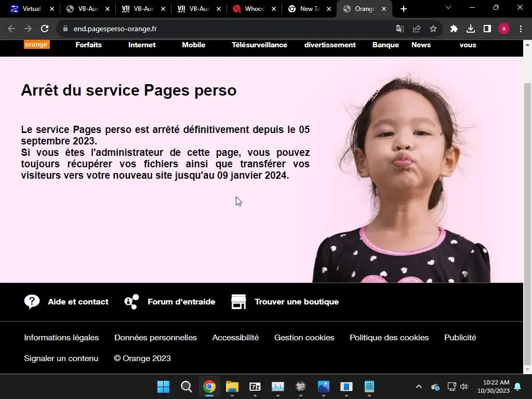Click the share page icon
Viewport: 532px width, 399px height.
(x=417, y=29)
